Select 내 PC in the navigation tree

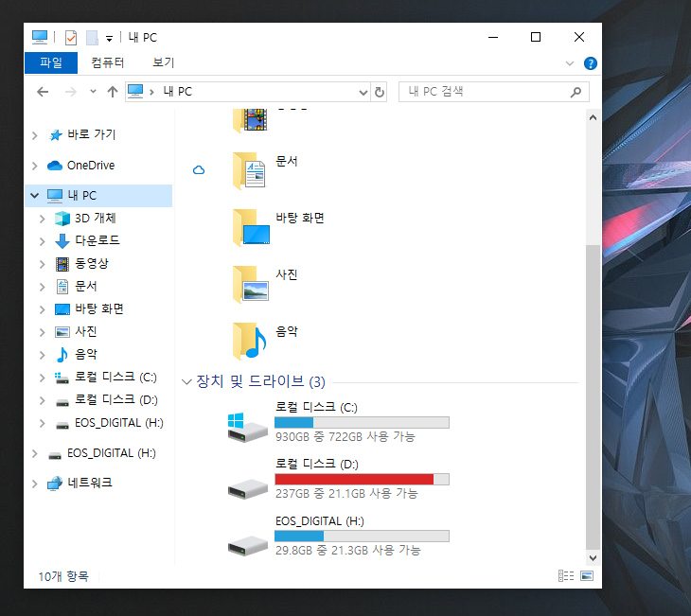(81, 195)
